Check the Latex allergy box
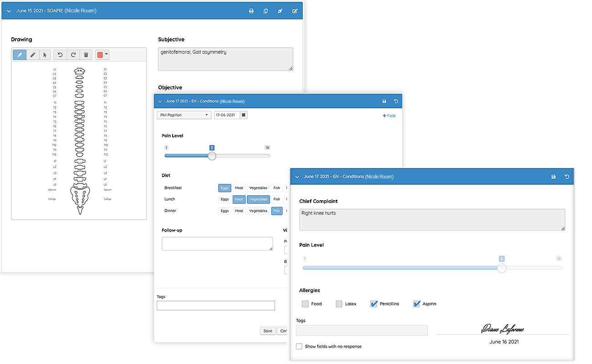The height and width of the screenshot is (364, 592). pyautogui.click(x=339, y=304)
